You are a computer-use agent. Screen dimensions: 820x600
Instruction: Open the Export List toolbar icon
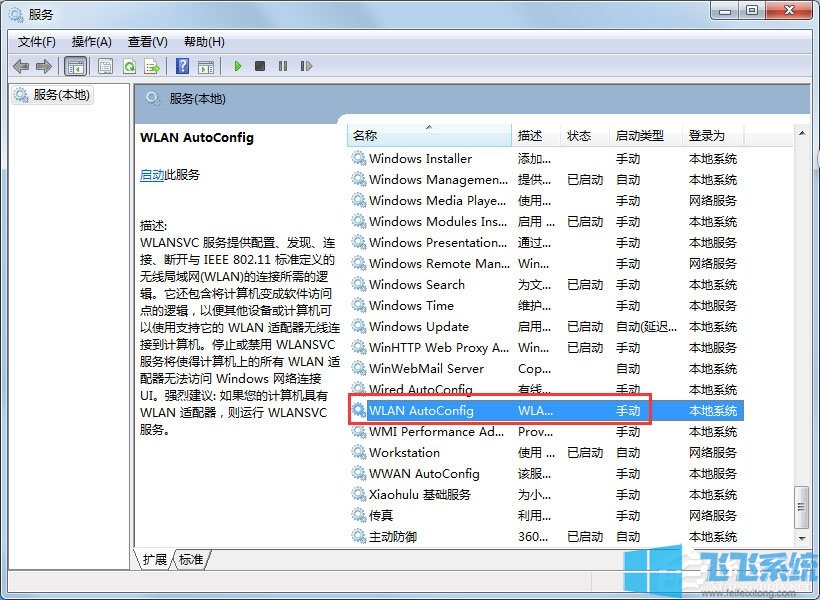coord(152,66)
